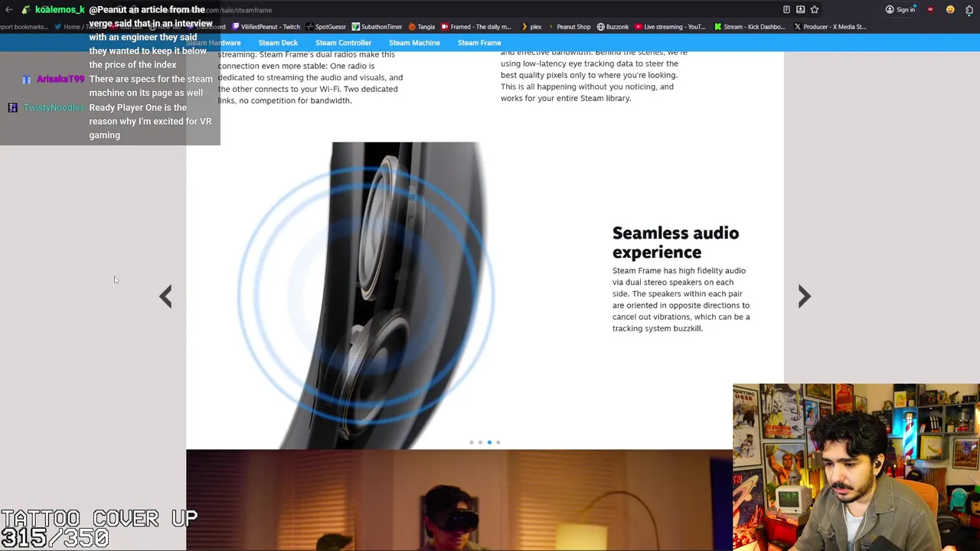Open the SpotGuessr bookmark

click(x=325, y=27)
